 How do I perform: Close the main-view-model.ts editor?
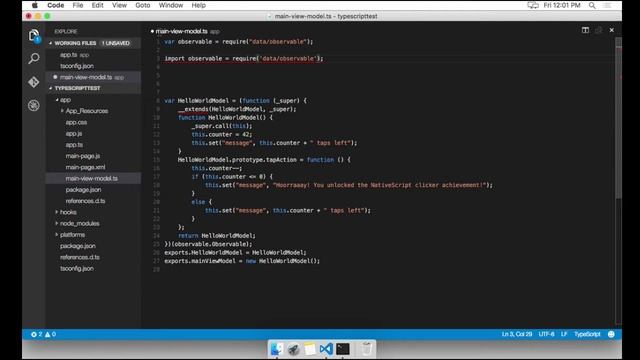pyautogui.click(x=611, y=30)
